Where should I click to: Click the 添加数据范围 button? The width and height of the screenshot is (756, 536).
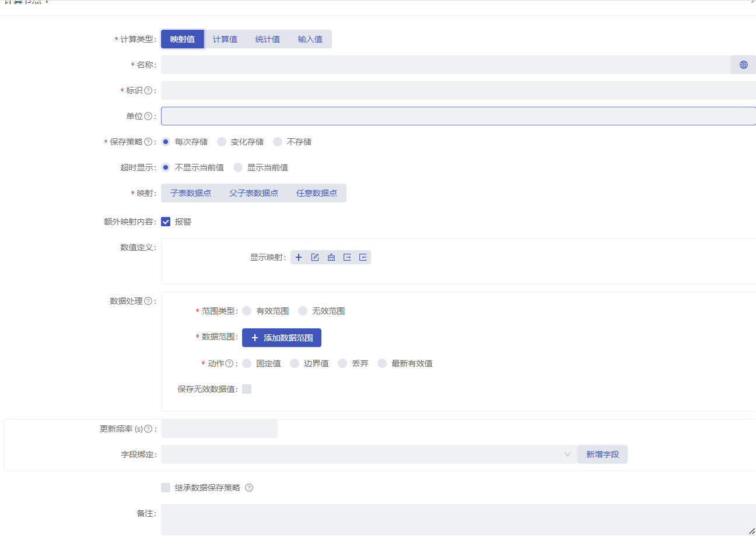click(x=282, y=338)
